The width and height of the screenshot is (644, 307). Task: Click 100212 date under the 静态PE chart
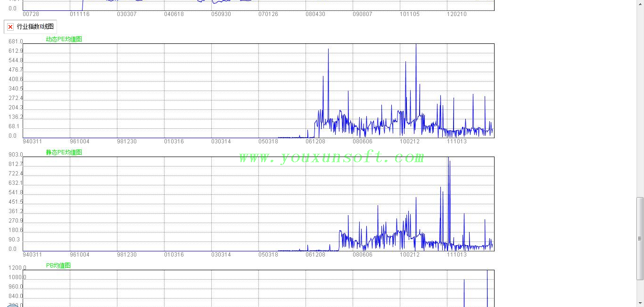point(410,255)
